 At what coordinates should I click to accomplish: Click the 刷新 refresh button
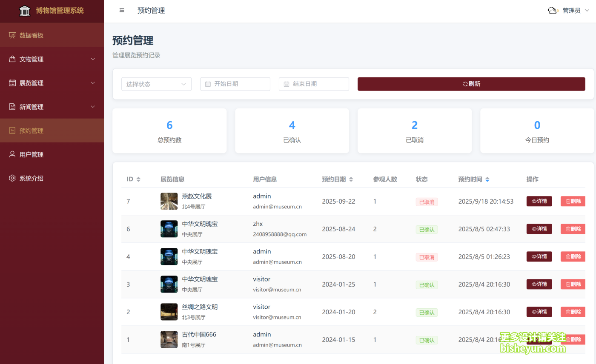(471, 84)
